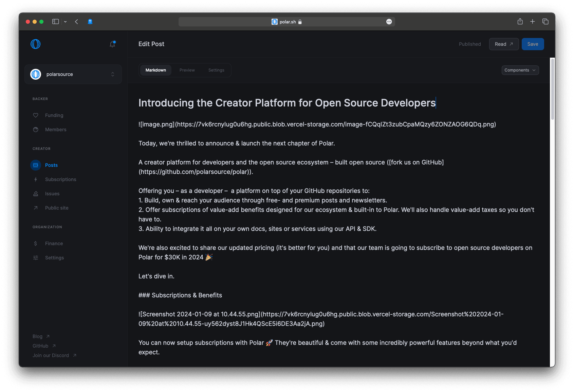The height and width of the screenshot is (392, 574).
Task: Click the polar.sh site favicon in address bar
Action: tap(275, 22)
